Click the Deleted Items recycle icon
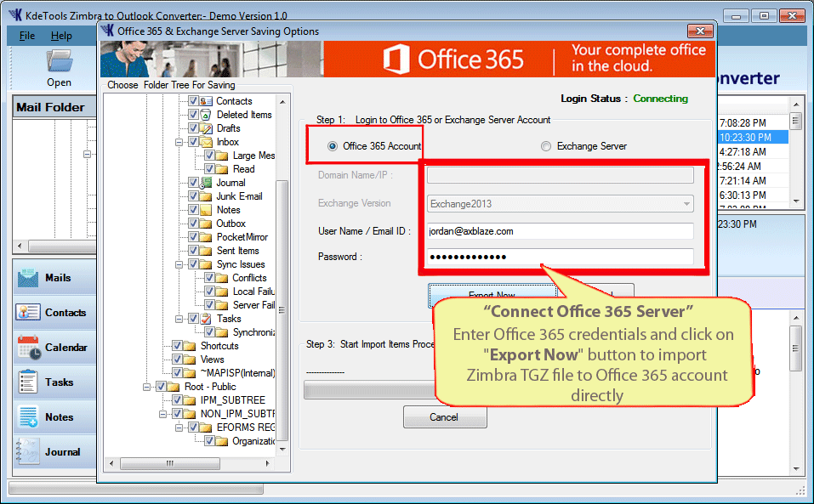This screenshot has height=504, width=814. coord(206,115)
